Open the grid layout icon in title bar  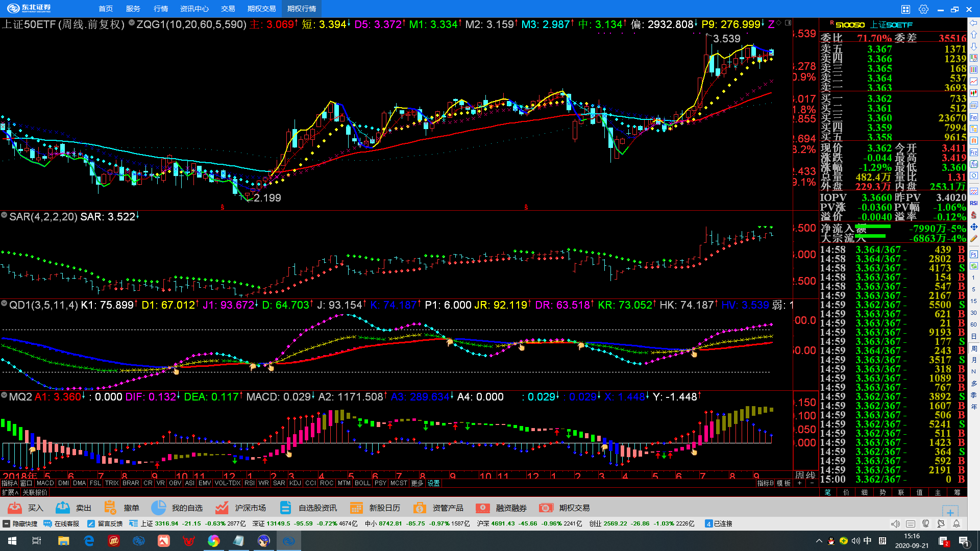click(905, 9)
